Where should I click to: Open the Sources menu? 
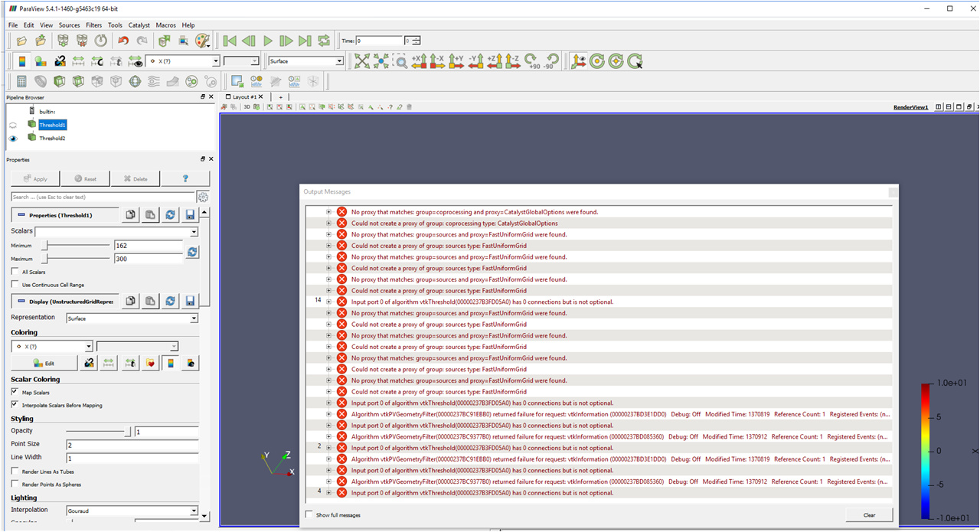coord(70,25)
